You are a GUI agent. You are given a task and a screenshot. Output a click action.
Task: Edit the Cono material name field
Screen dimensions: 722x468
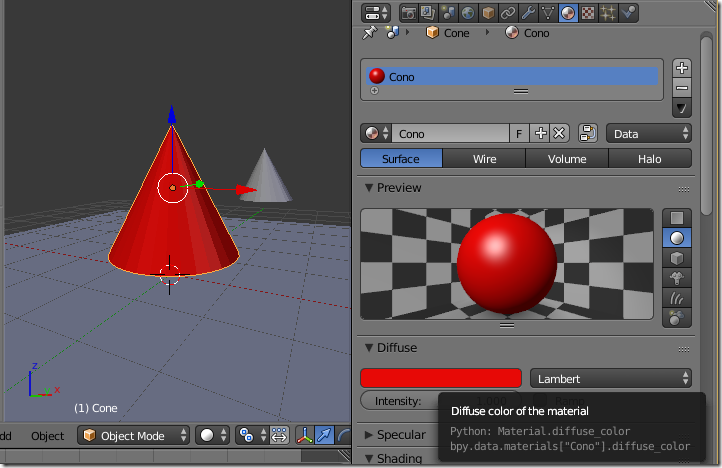click(x=450, y=134)
